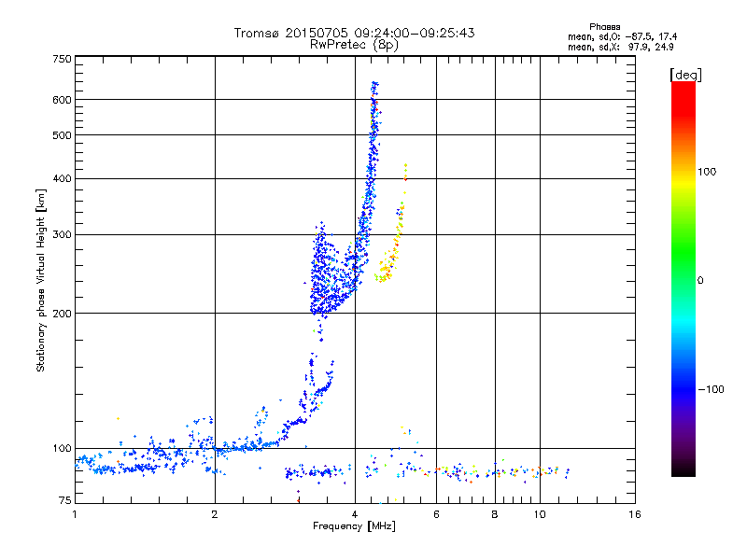Click the x-axis '10' tick label
Image resolution: width=747 pixels, height=560 pixels.
[540, 514]
